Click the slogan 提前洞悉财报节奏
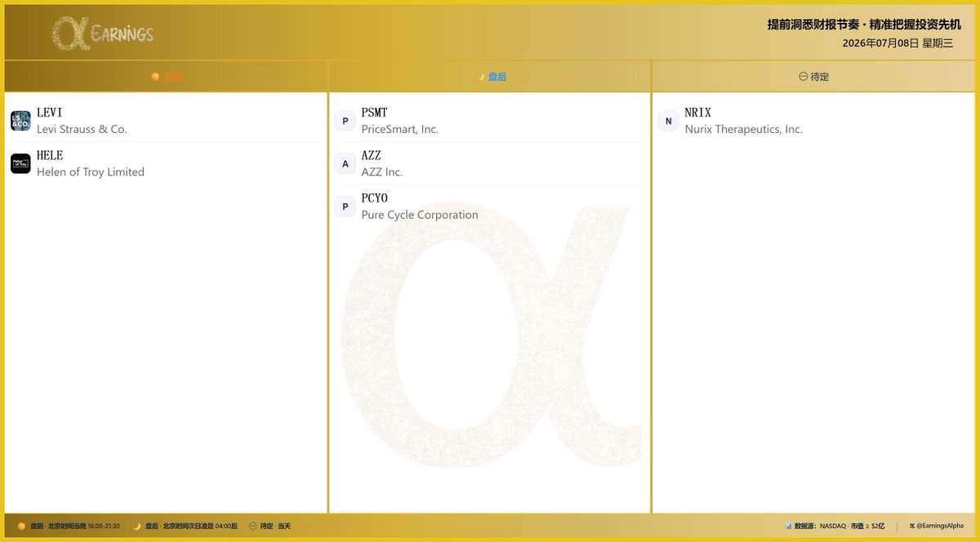This screenshot has width=980, height=542. coord(813,24)
